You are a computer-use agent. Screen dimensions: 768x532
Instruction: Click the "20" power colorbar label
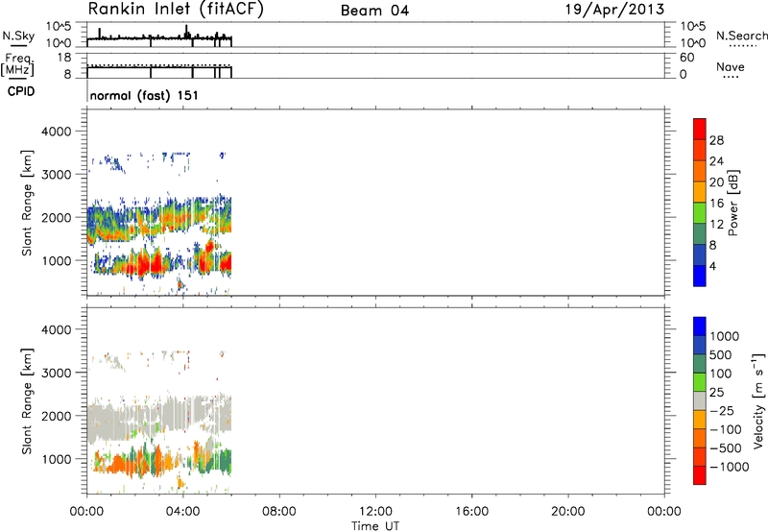(716, 182)
